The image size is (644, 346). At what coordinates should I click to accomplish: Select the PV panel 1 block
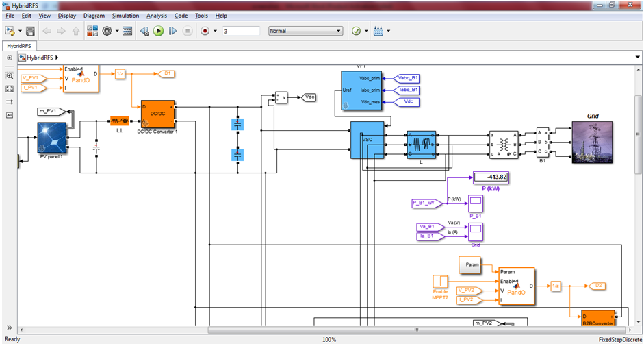pos(52,138)
